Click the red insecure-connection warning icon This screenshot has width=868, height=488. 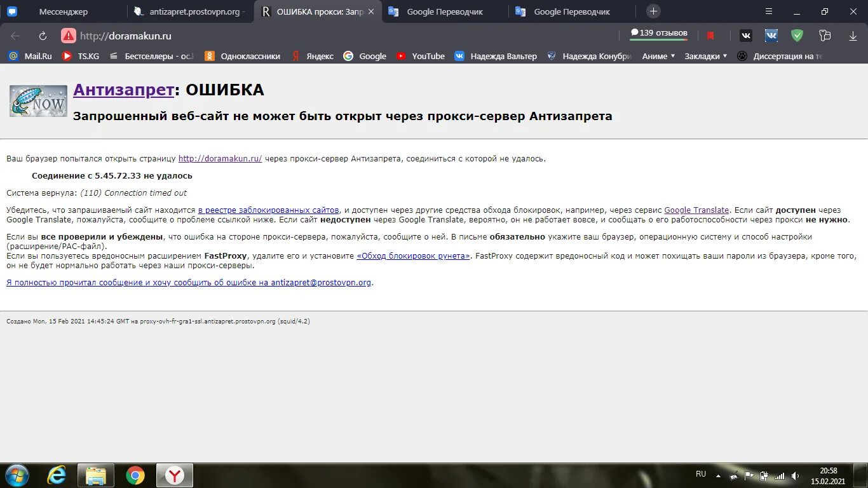(x=69, y=36)
